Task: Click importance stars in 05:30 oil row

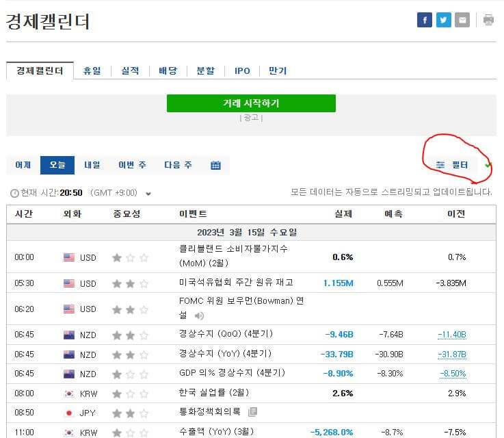Action: pos(130,283)
